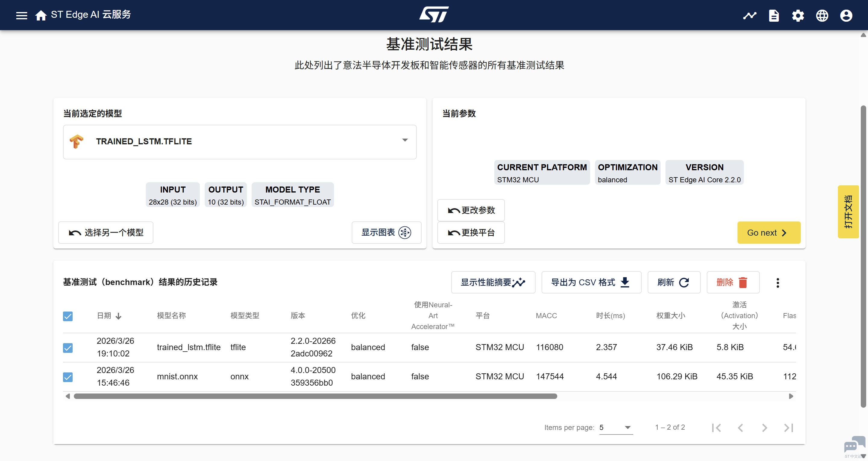Open the user account icon
Viewport: 868px width, 461px height.
(x=846, y=15)
